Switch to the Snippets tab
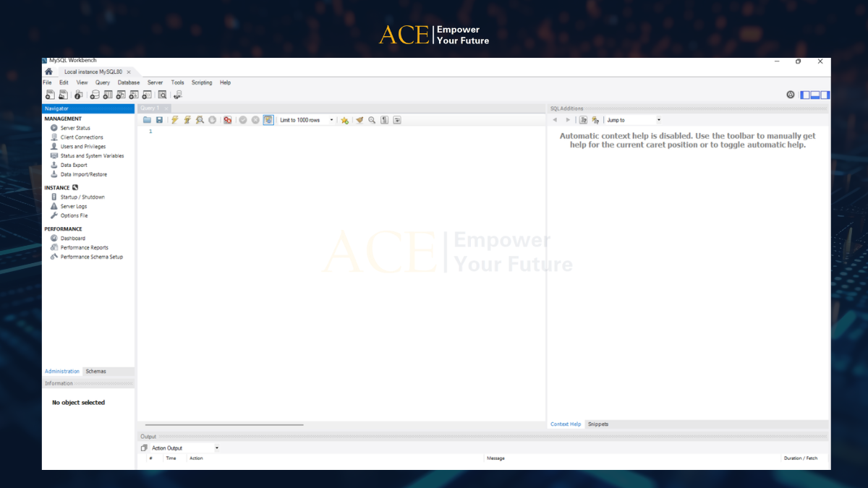This screenshot has width=868, height=488. click(x=598, y=424)
